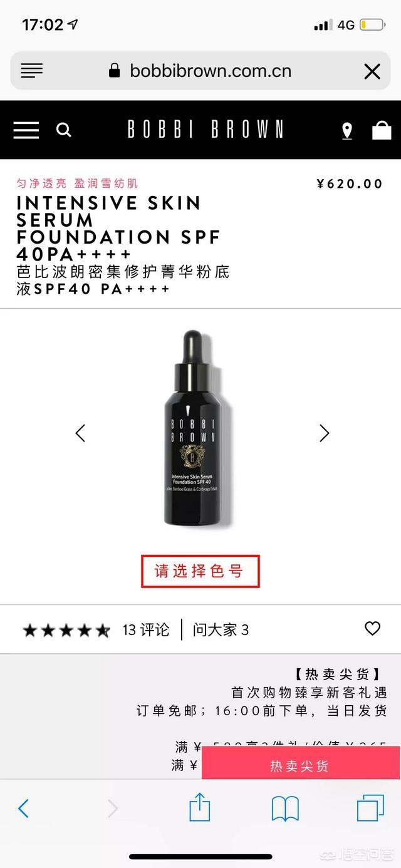Show previous product image arrow
The height and width of the screenshot is (868, 401).
click(80, 433)
